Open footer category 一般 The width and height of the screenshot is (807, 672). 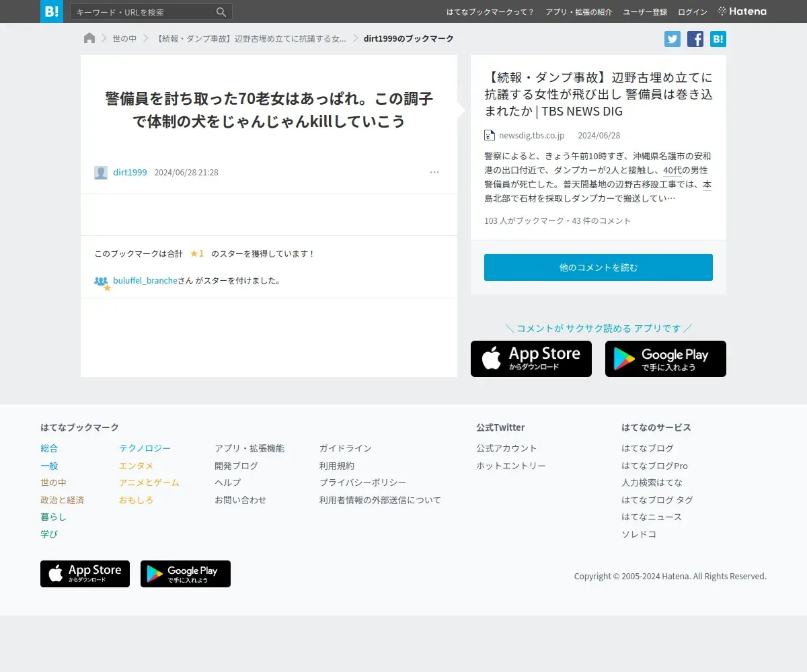click(x=49, y=466)
